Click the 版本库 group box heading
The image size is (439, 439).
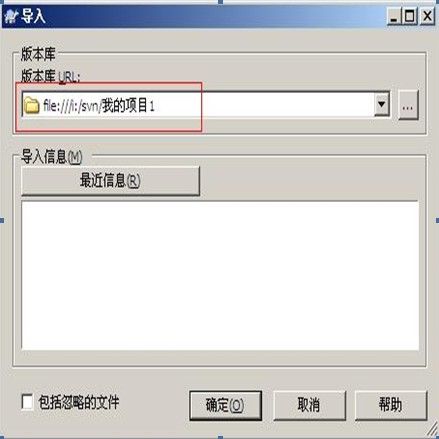click(x=38, y=54)
